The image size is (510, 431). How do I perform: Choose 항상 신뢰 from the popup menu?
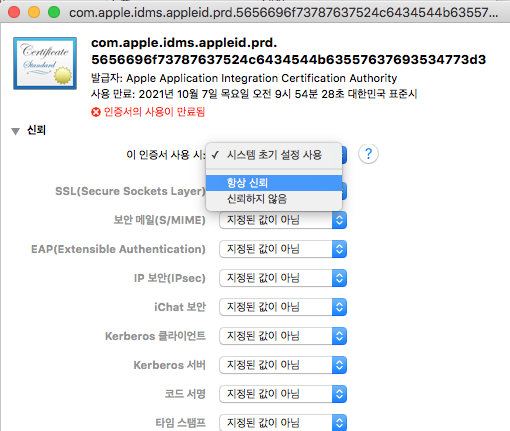click(274, 183)
